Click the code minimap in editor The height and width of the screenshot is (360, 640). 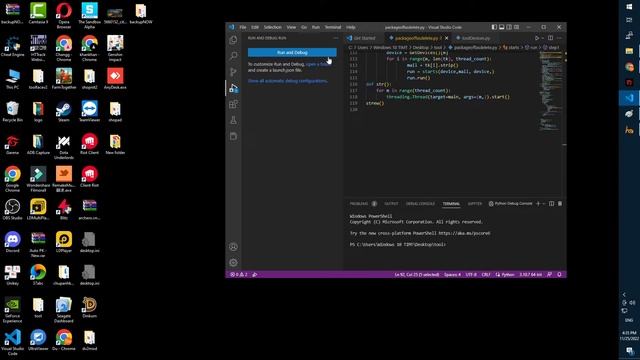[551, 90]
